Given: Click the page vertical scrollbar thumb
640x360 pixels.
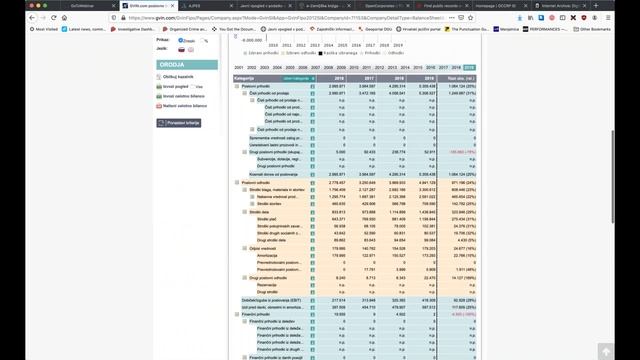Looking at the screenshot, I should click(x=613, y=176).
